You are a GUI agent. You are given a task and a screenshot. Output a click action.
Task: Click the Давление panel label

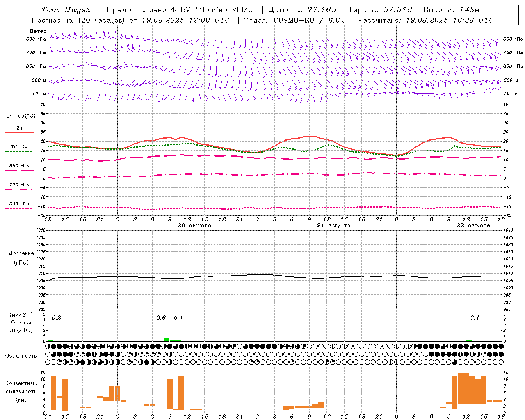tap(21, 253)
